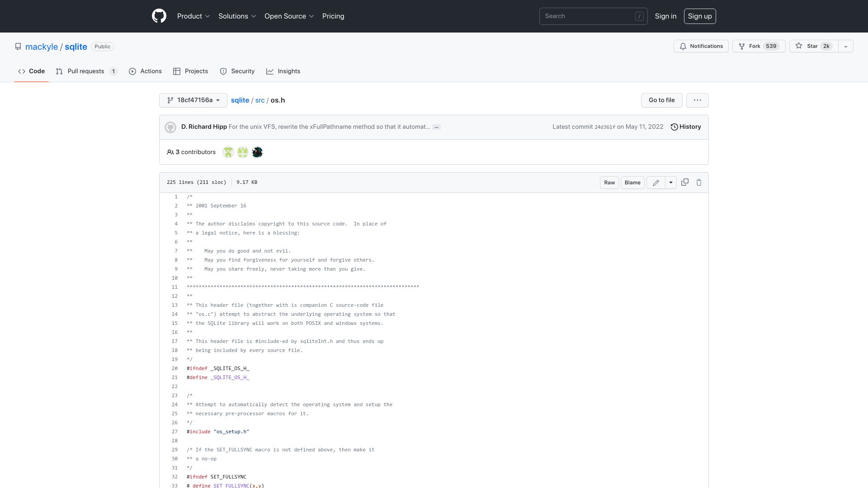Open the edit options dropdown arrow
868x488 pixels.
point(671,183)
